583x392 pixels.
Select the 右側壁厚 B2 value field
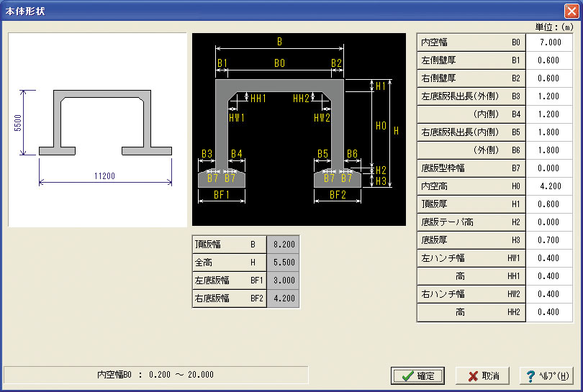click(x=549, y=78)
